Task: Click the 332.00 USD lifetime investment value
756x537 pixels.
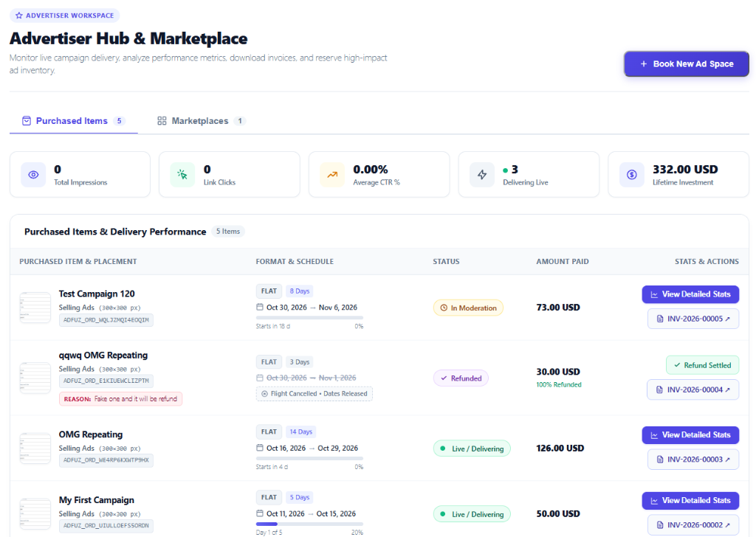Action: coord(685,170)
